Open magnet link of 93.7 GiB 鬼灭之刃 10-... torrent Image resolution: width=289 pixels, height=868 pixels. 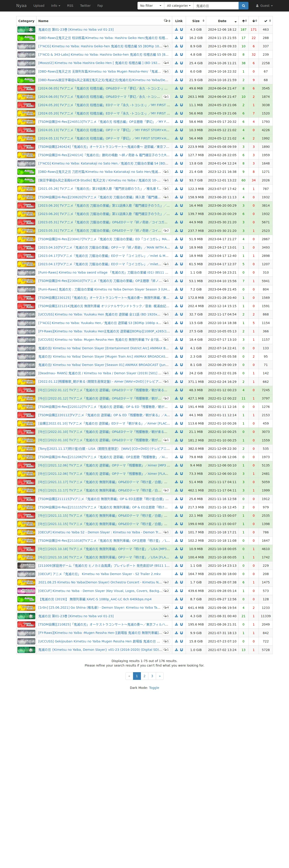181,180
